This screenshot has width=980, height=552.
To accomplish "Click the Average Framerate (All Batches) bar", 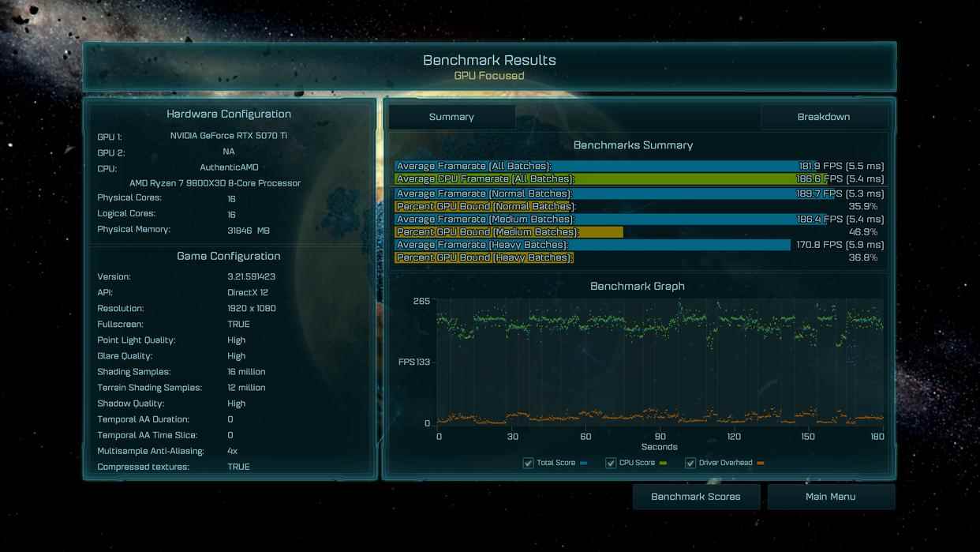I will pyautogui.click(x=597, y=167).
